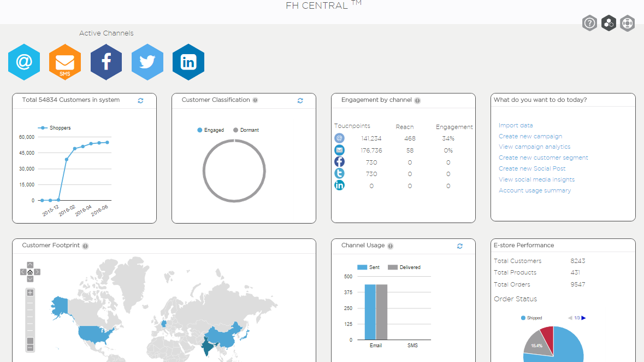This screenshot has height=362, width=644.
Task: Click the map zoom slider handle
Action: (30, 341)
